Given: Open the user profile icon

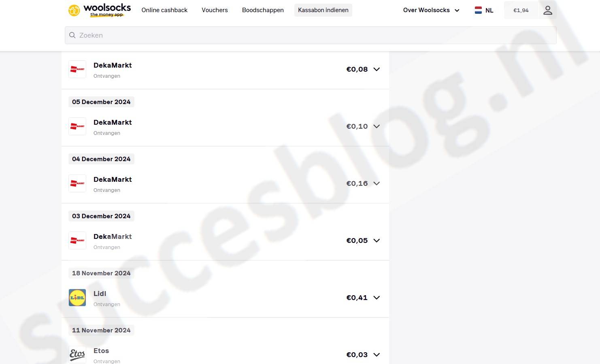Looking at the screenshot, I should [x=547, y=10].
